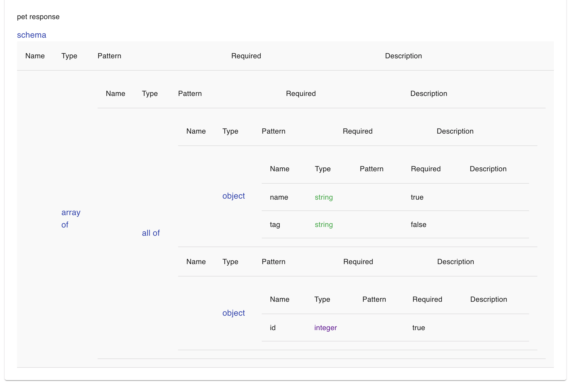Image resolution: width=573 pixels, height=392 pixels.
Task: Click the 'name' property cell
Action: pyautogui.click(x=279, y=197)
